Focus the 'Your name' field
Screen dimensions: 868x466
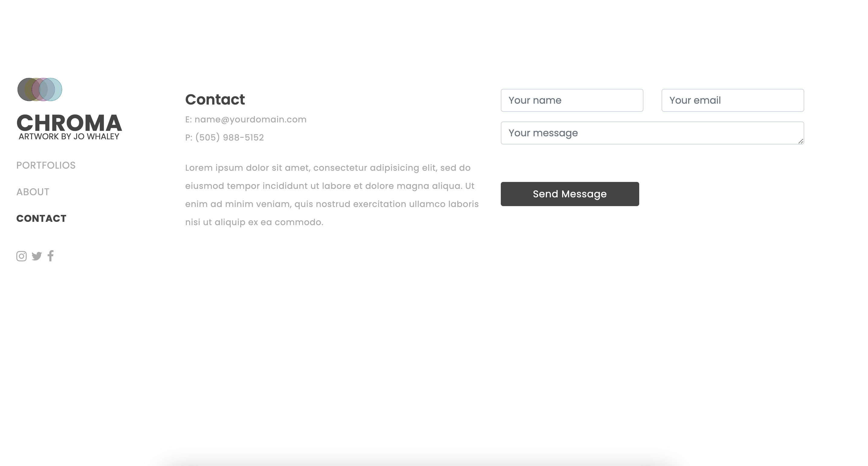[572, 100]
